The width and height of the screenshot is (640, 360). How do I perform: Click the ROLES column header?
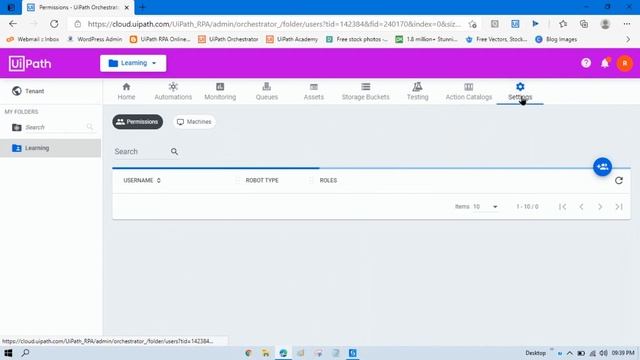coord(328,180)
